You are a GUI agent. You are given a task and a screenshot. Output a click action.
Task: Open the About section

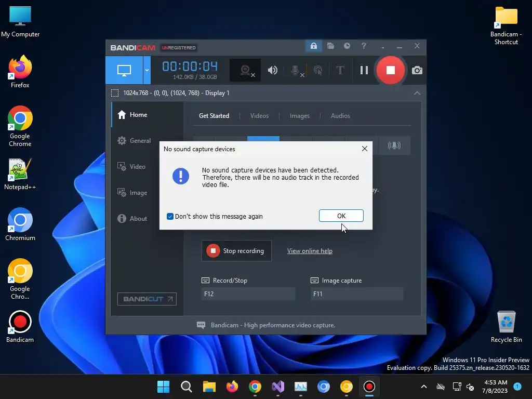148,219
